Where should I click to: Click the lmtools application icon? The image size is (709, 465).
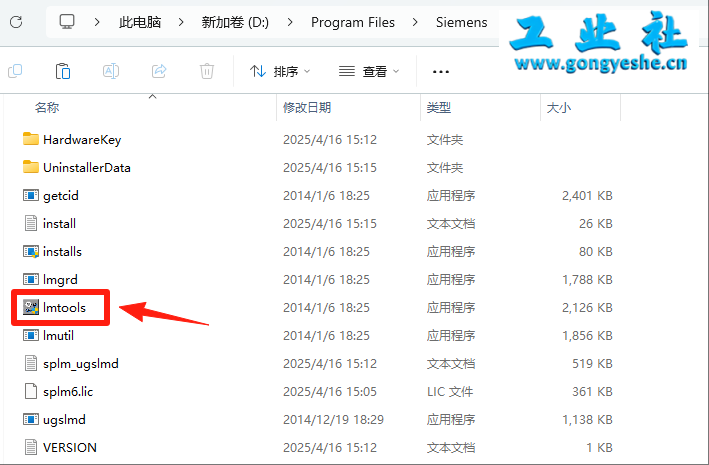(31, 307)
